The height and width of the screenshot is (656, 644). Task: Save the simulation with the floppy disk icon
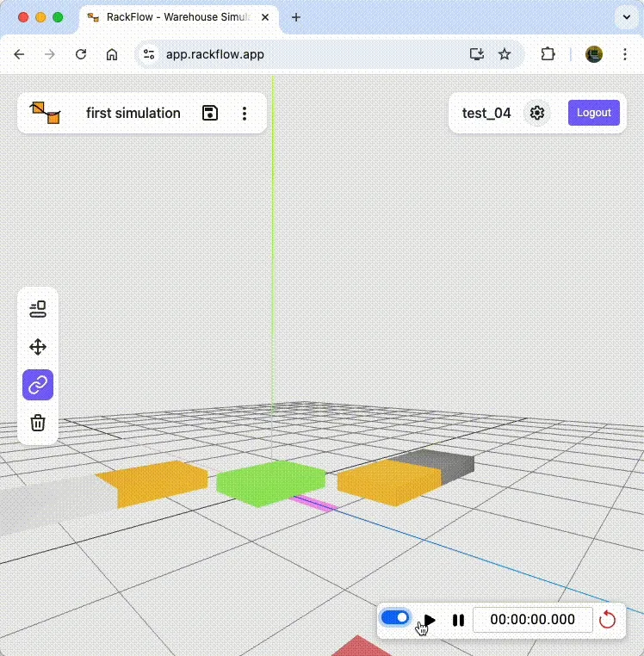click(x=210, y=113)
